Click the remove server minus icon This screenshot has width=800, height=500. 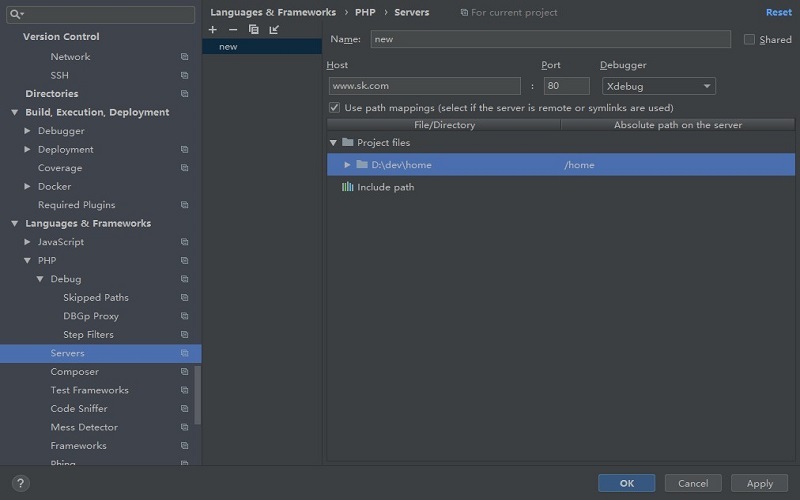[x=233, y=30]
